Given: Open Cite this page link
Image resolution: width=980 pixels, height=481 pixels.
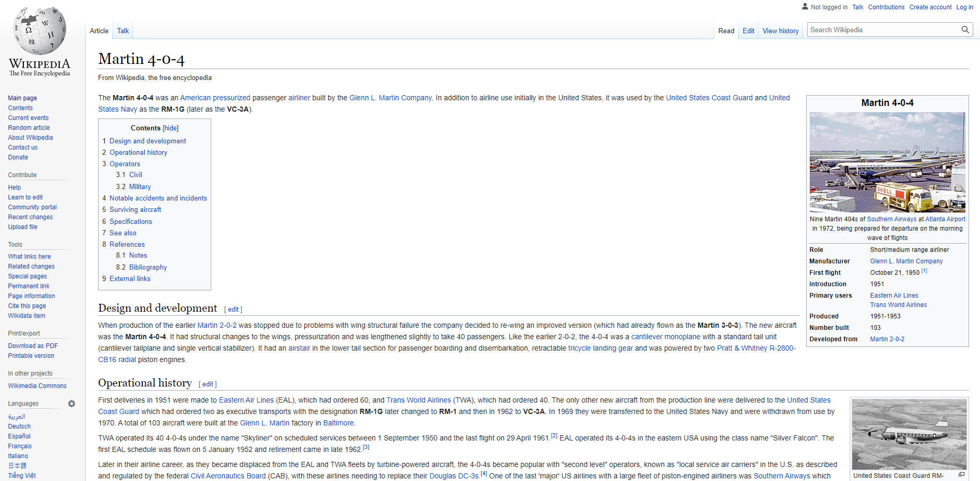Looking at the screenshot, I should [x=27, y=306].
